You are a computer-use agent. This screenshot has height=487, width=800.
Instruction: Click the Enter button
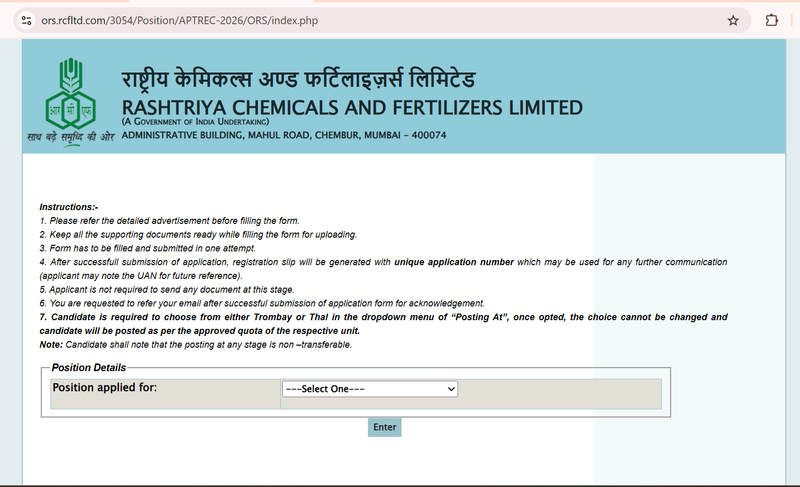tap(384, 427)
